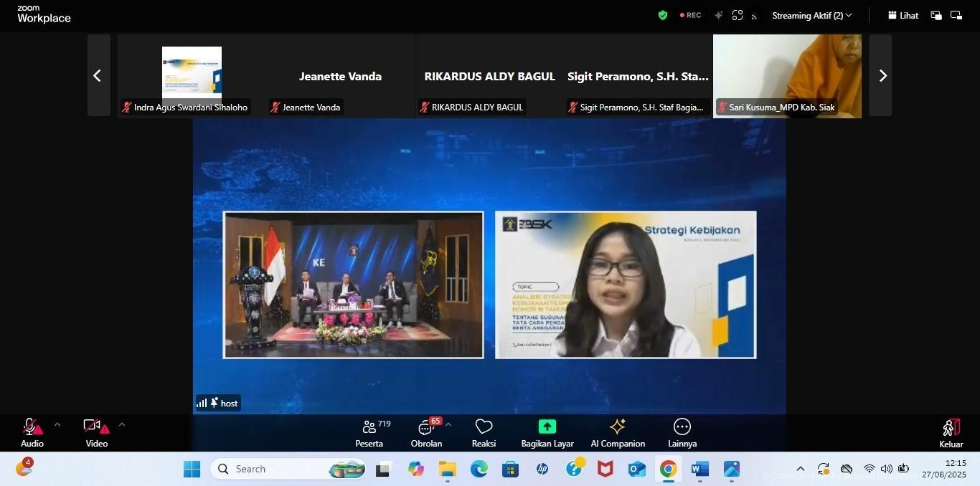Leave the meeting with Keluar button
This screenshot has height=486, width=980.
951,433
